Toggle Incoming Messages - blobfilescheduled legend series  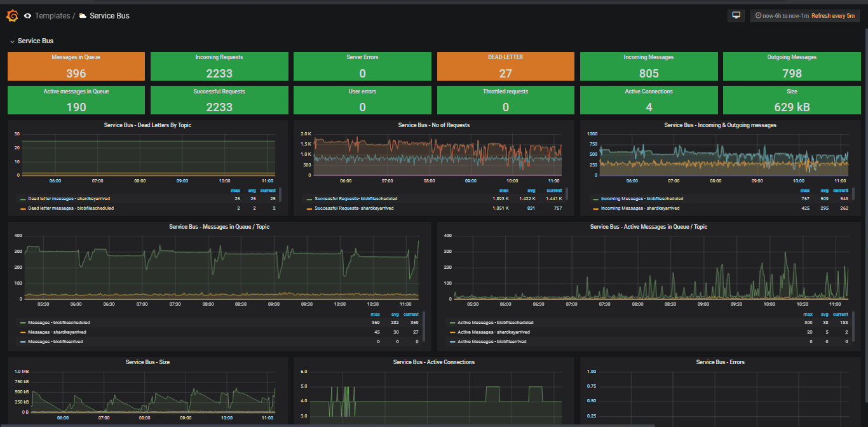coord(642,199)
